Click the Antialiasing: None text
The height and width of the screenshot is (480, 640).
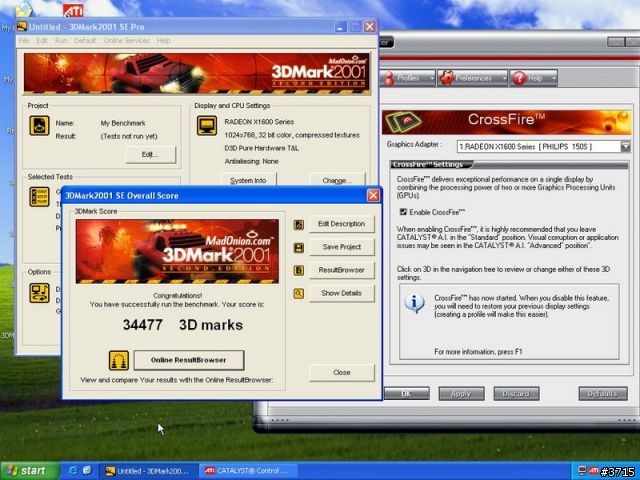251,161
